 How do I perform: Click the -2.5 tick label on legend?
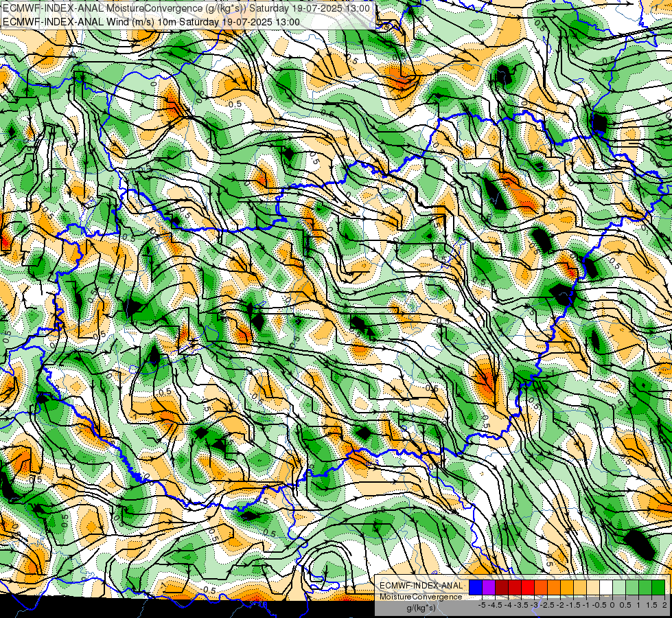point(548,605)
